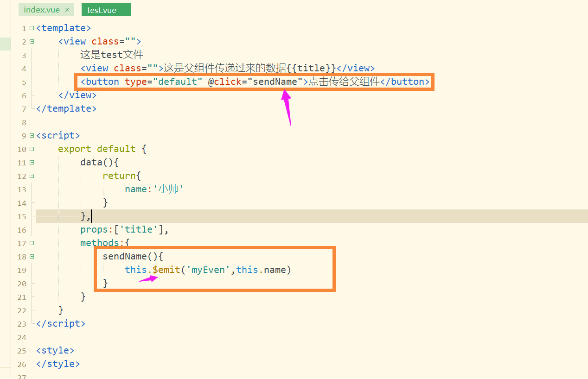588x379 pixels.
Task: Click the closing </style> tag on line 26
Action: point(58,364)
